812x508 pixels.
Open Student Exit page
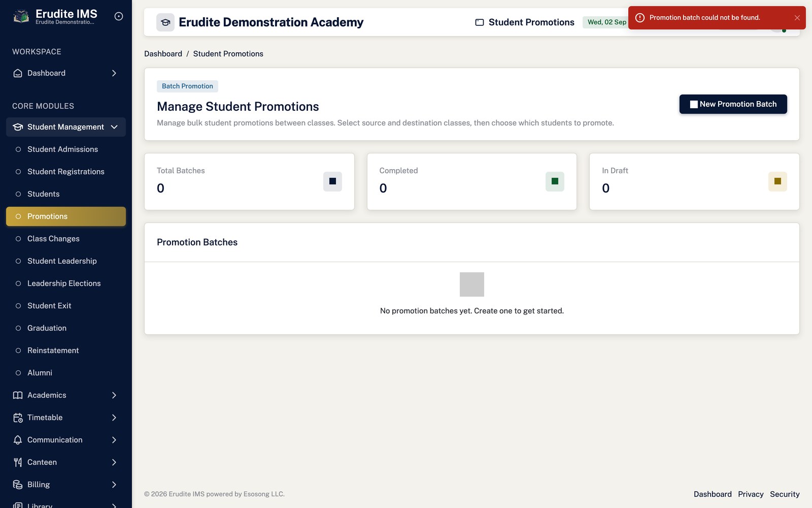tap(66, 306)
